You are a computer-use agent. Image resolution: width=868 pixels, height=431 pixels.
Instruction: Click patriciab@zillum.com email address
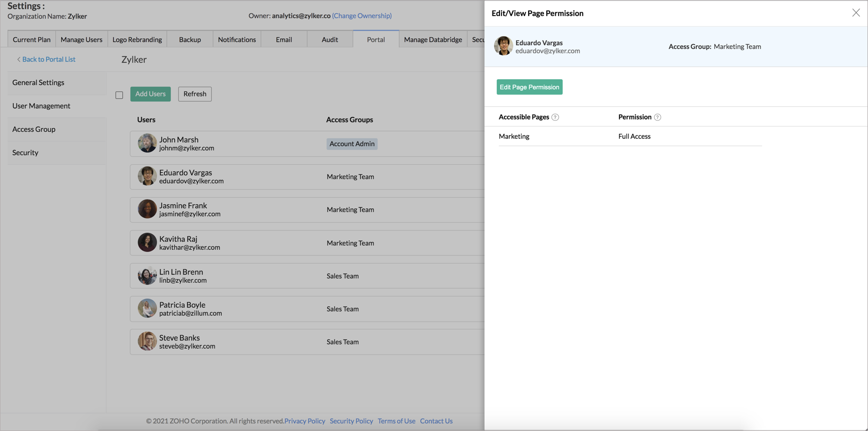click(x=190, y=314)
